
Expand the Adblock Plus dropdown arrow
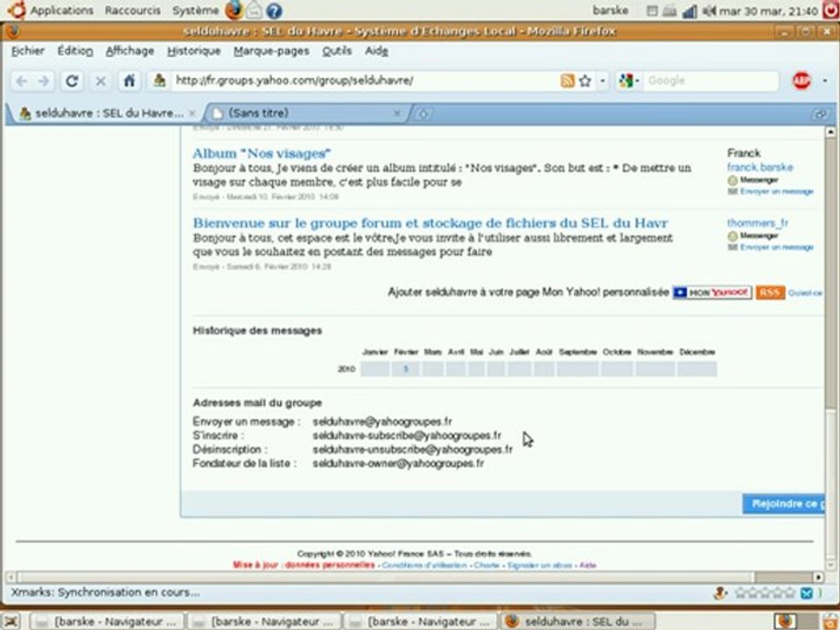[825, 80]
